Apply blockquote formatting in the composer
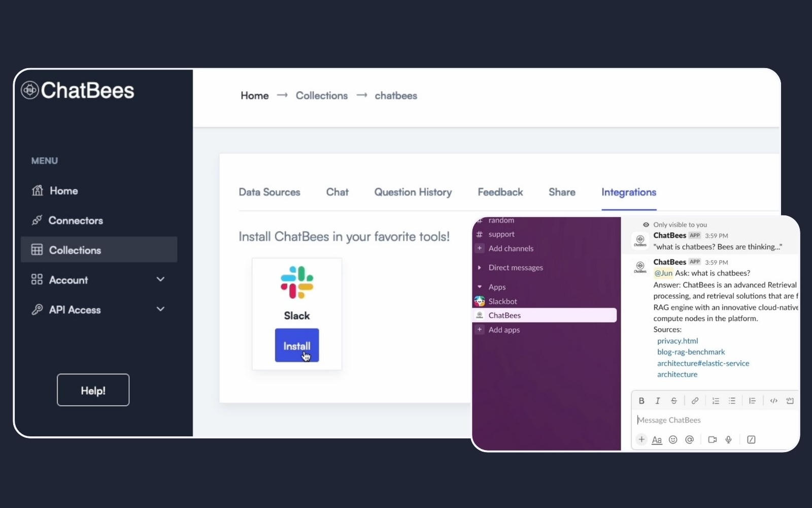The image size is (812, 508). tap(752, 401)
